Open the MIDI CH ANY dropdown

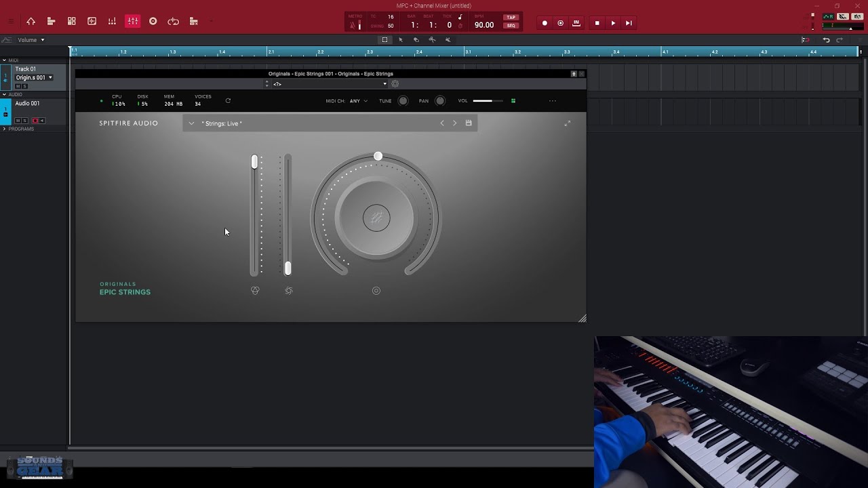pyautogui.click(x=359, y=101)
